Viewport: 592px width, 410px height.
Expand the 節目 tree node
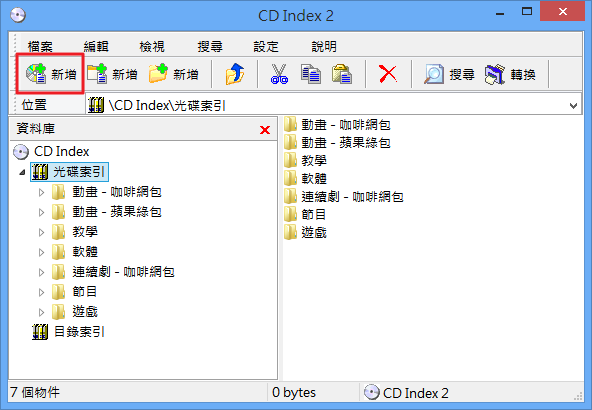[x=42, y=292]
